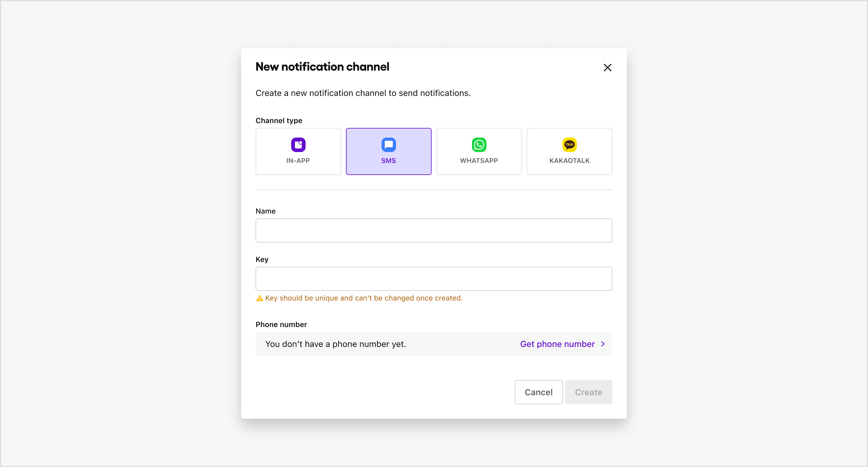868x467 pixels.
Task: Click the chevron arrow beside Get phone number
Action: pos(603,344)
